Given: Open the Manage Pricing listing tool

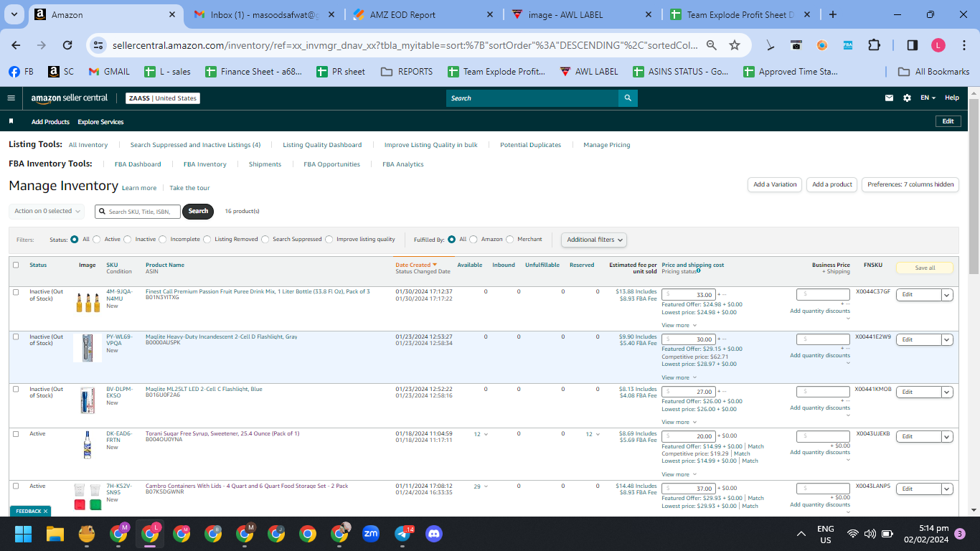Looking at the screenshot, I should (x=607, y=145).
